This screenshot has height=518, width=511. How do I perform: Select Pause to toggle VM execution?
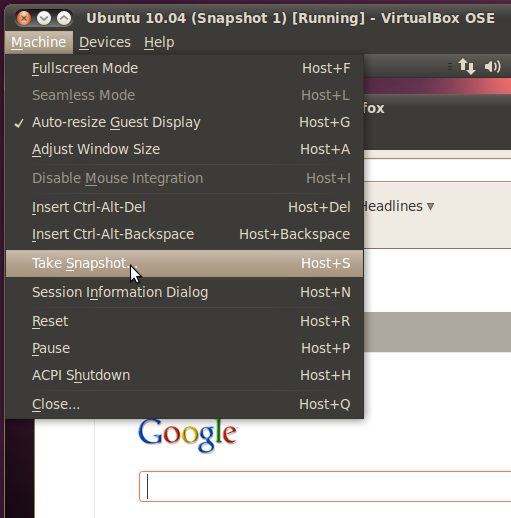184,348
